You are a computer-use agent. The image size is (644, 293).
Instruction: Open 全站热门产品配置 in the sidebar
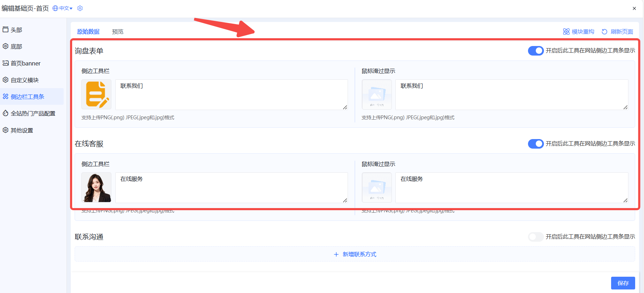(x=33, y=114)
